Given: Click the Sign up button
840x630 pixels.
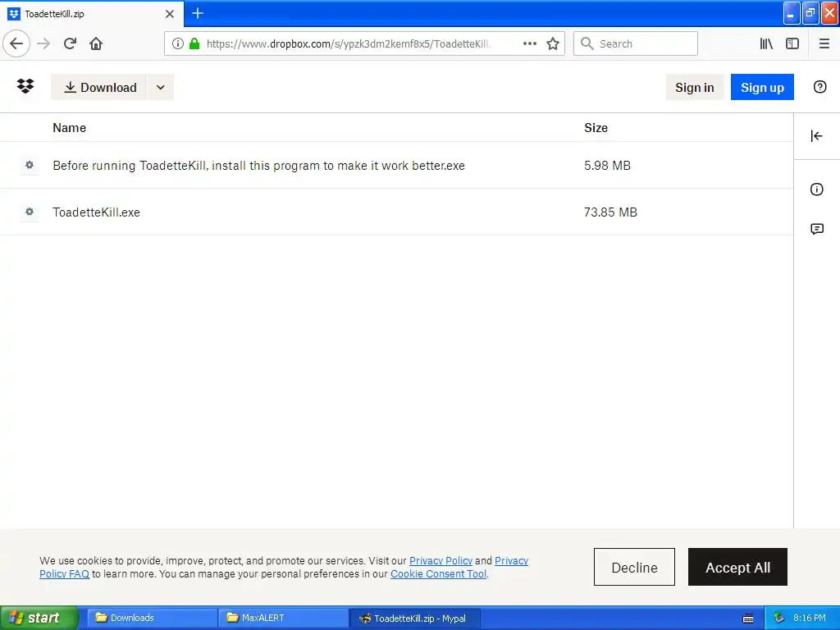Looking at the screenshot, I should [762, 87].
